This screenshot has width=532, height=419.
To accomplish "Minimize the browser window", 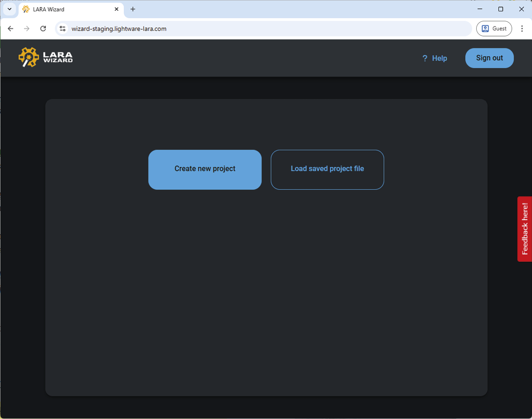I will point(480,9).
